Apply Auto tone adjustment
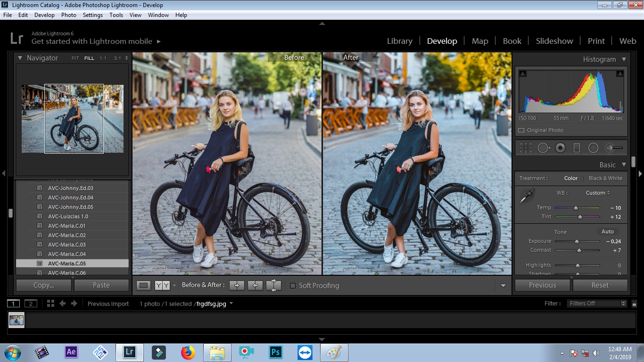The image size is (644, 362). (x=608, y=231)
